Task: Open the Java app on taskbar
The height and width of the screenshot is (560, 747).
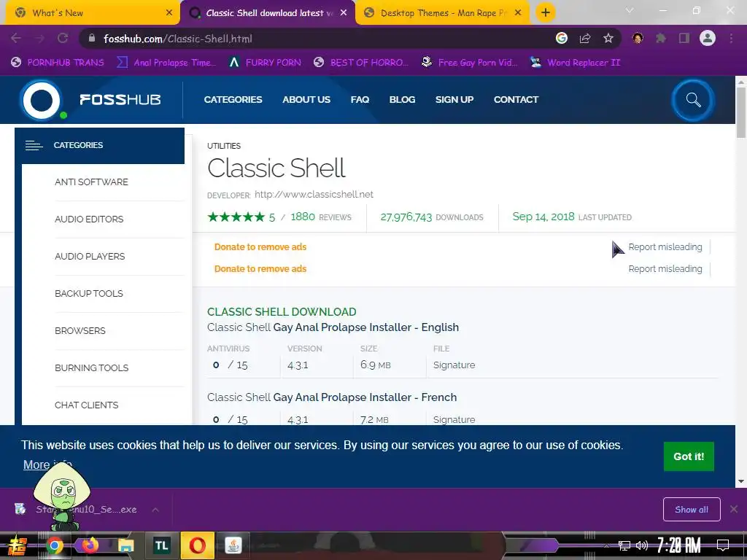Action: (x=233, y=545)
